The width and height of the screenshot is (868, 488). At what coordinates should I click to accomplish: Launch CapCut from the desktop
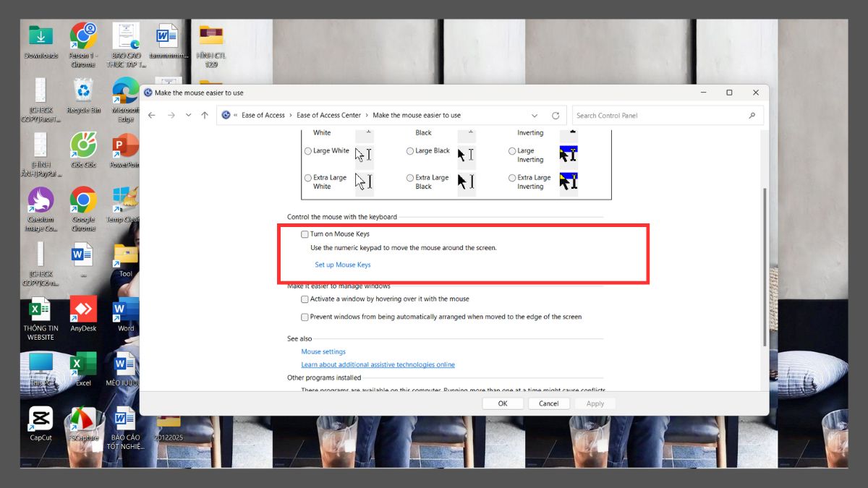point(41,419)
